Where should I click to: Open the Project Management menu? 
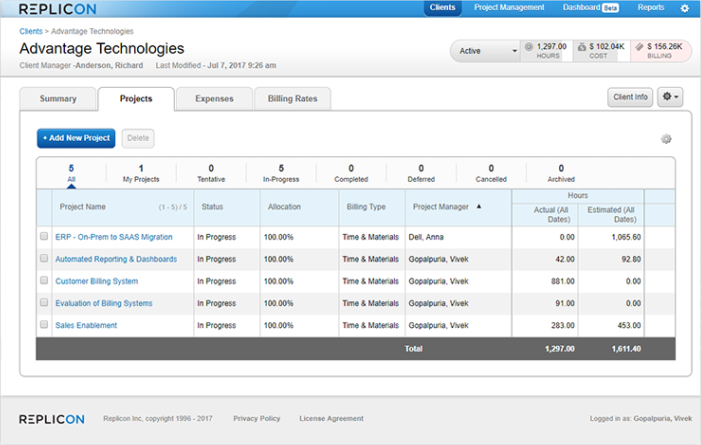pos(509,8)
